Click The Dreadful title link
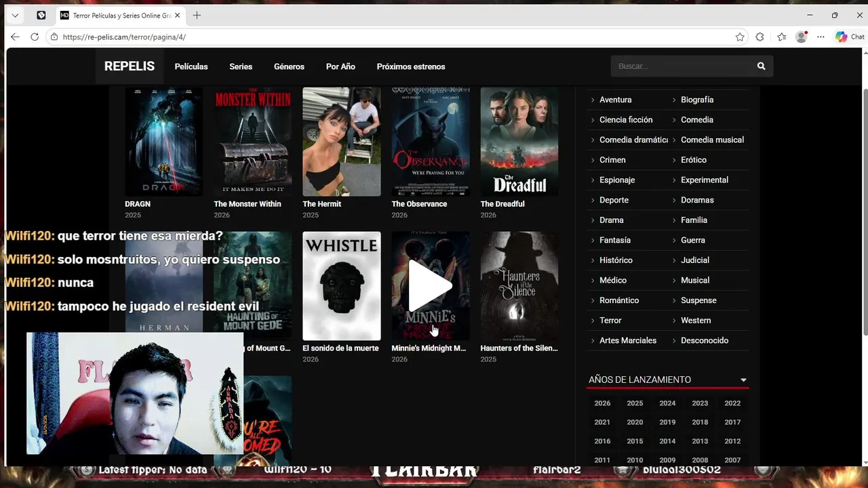 click(502, 204)
